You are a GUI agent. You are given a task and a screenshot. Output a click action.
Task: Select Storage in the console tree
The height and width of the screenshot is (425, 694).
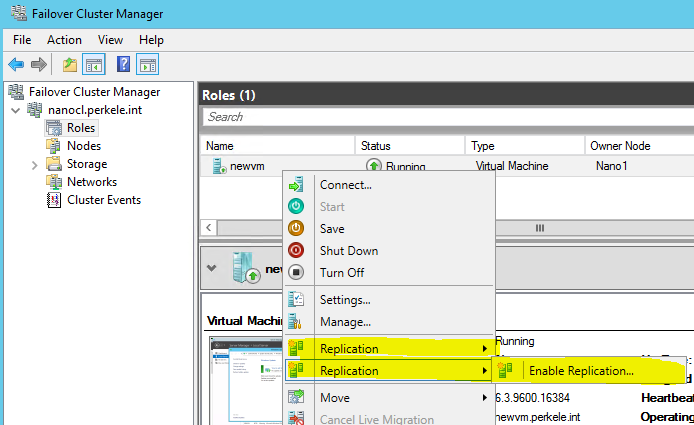click(x=87, y=164)
